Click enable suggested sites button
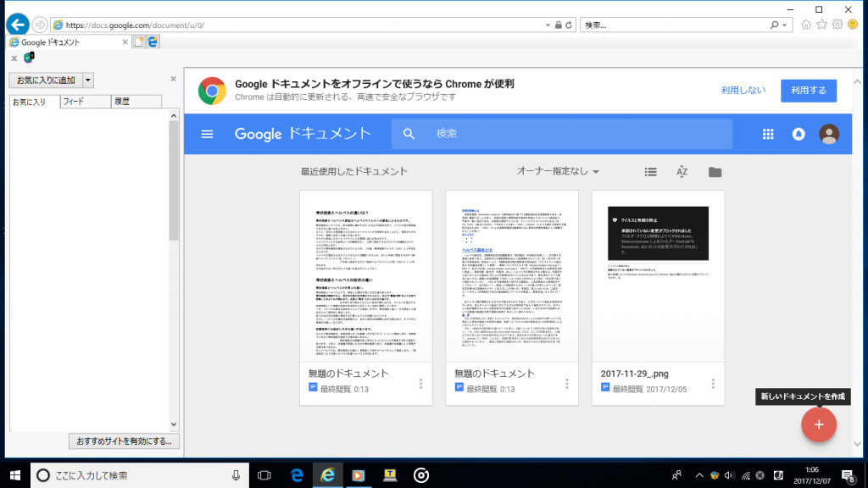The width and height of the screenshot is (868, 488). coord(124,441)
